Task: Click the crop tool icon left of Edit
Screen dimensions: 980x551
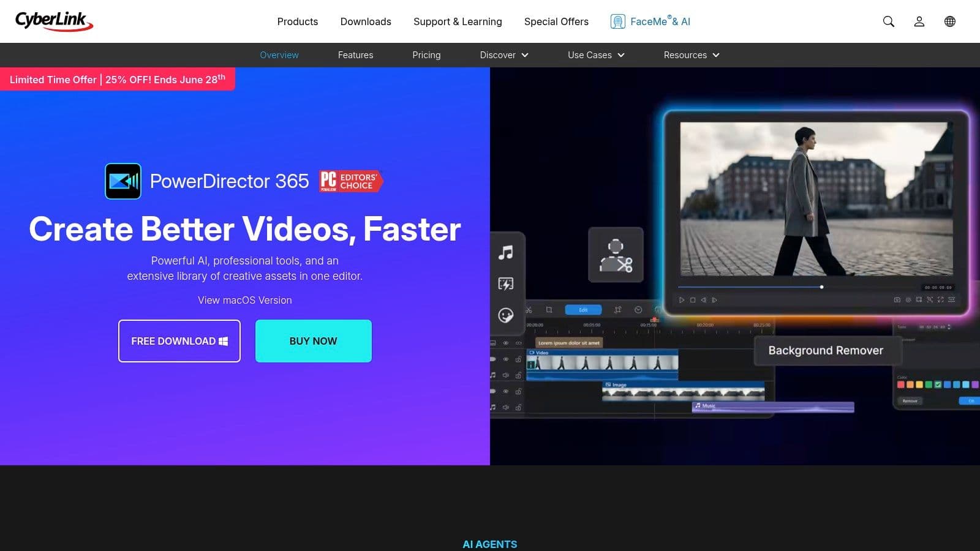Action: coord(549,310)
